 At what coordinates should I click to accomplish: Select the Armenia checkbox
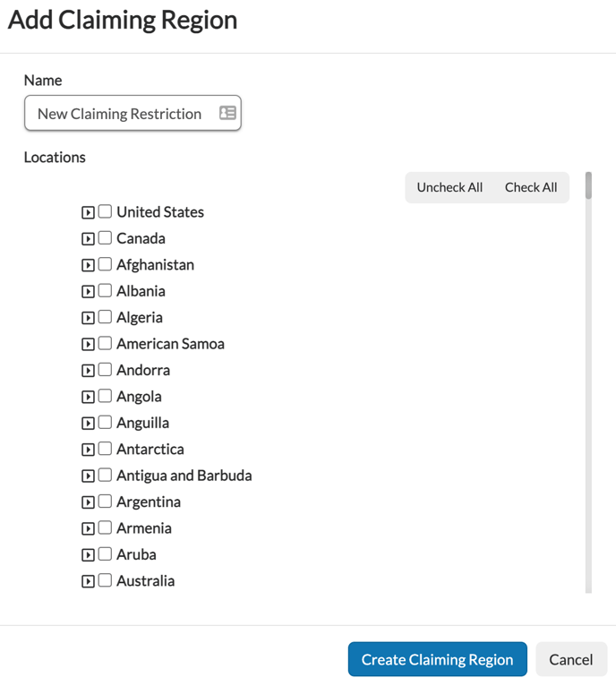[105, 528]
